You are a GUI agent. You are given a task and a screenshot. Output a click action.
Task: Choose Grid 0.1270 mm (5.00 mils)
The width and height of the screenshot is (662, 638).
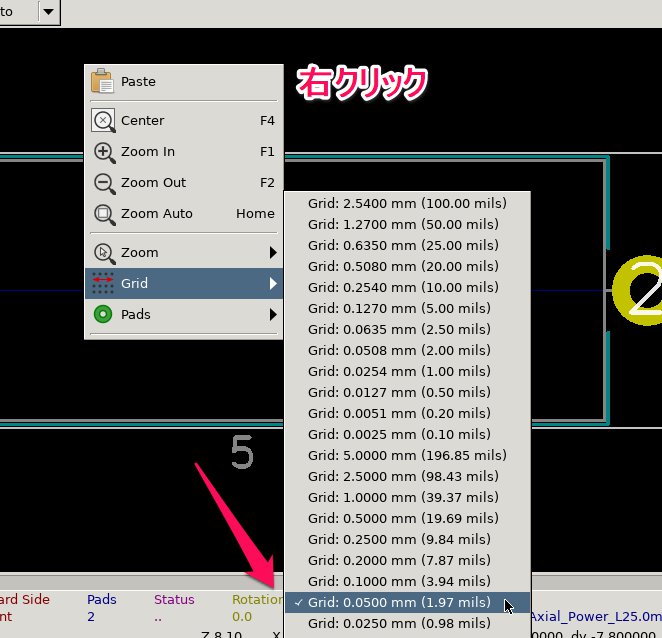[x=399, y=309]
